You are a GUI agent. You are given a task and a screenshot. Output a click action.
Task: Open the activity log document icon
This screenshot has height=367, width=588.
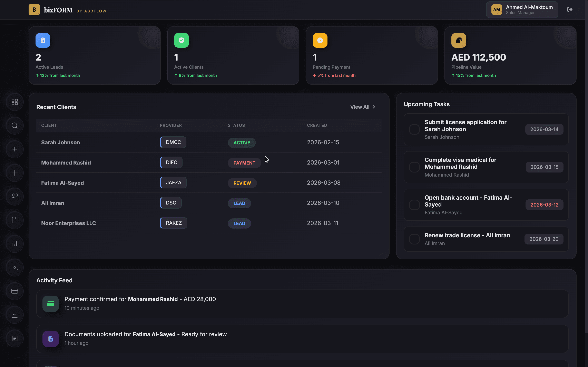click(x=14, y=338)
